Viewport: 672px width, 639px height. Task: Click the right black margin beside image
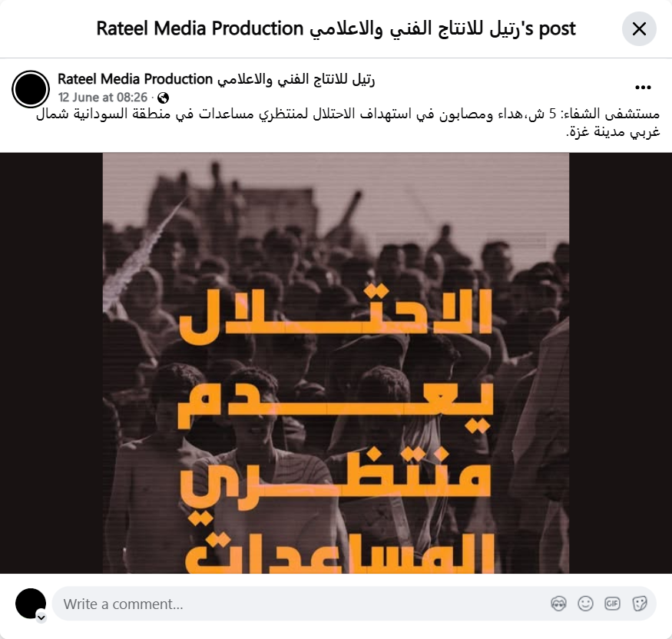[x=621, y=363]
